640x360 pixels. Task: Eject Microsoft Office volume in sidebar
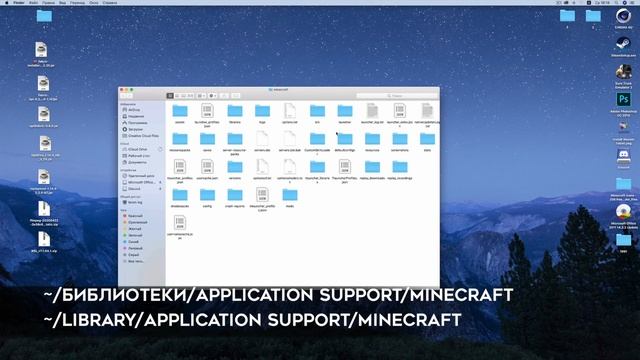160,182
